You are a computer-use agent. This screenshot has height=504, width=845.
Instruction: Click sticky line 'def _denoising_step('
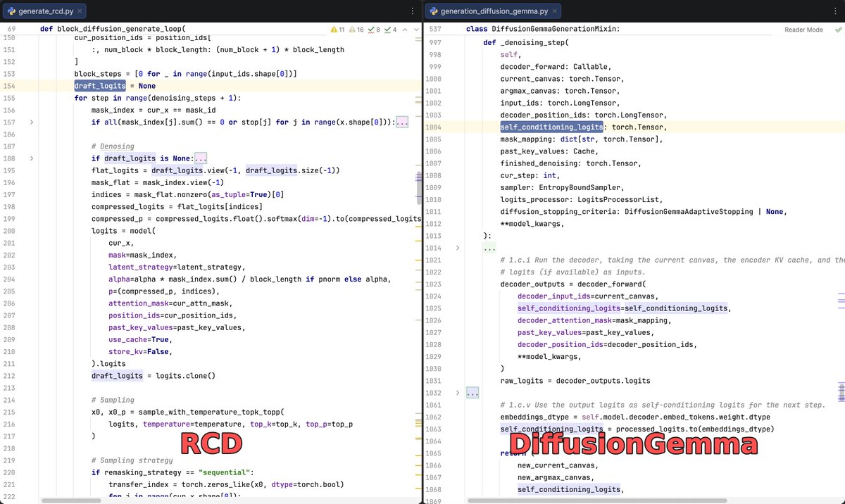pos(525,42)
